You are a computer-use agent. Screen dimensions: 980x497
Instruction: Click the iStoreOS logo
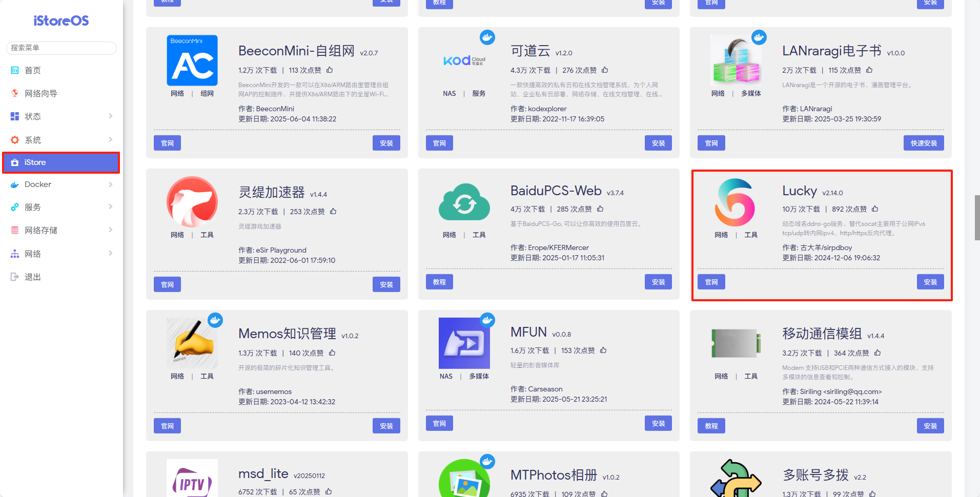coord(61,20)
